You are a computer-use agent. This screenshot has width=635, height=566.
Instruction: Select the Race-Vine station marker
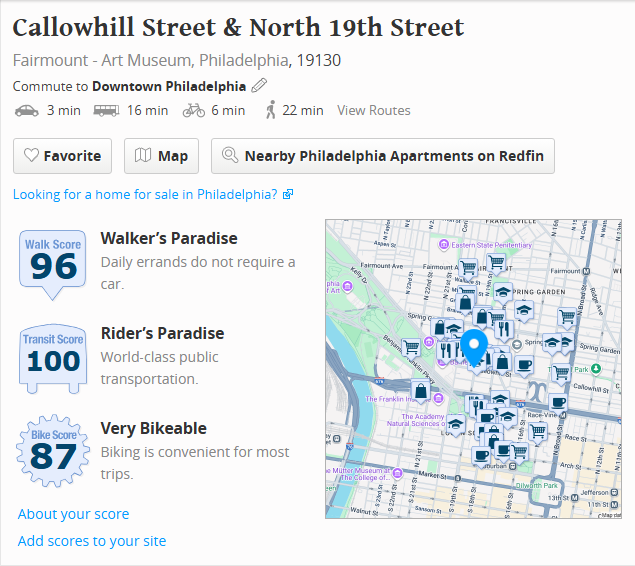click(563, 415)
